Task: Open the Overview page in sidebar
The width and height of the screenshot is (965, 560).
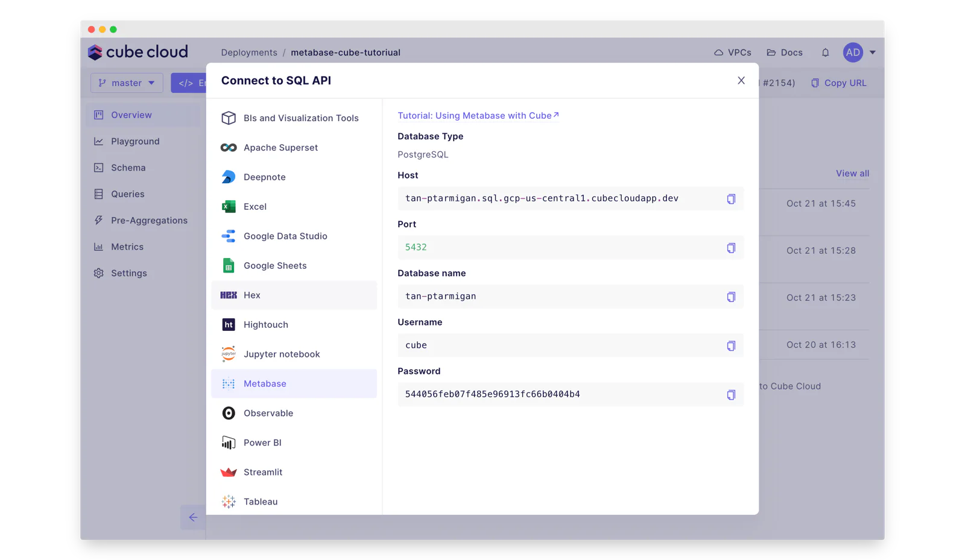Action: pyautogui.click(x=143, y=115)
